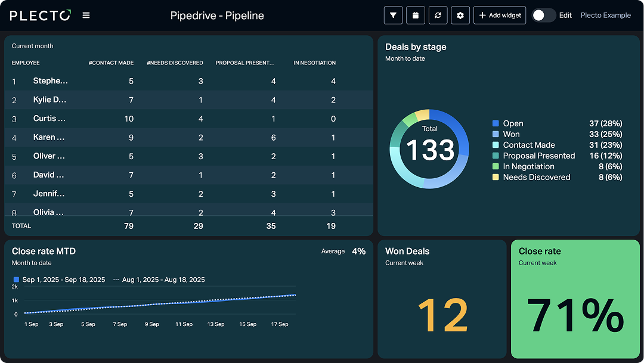
Task: Open dashboard settings gear icon
Action: (460, 15)
